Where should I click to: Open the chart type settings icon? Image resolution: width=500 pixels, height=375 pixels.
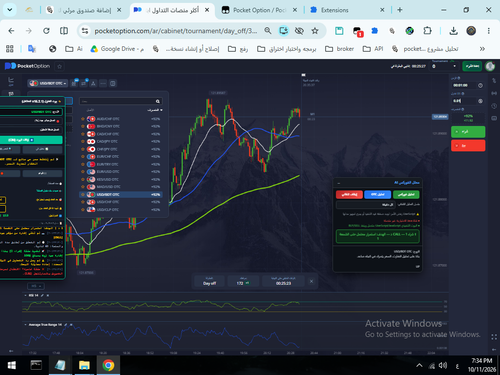coord(74,83)
